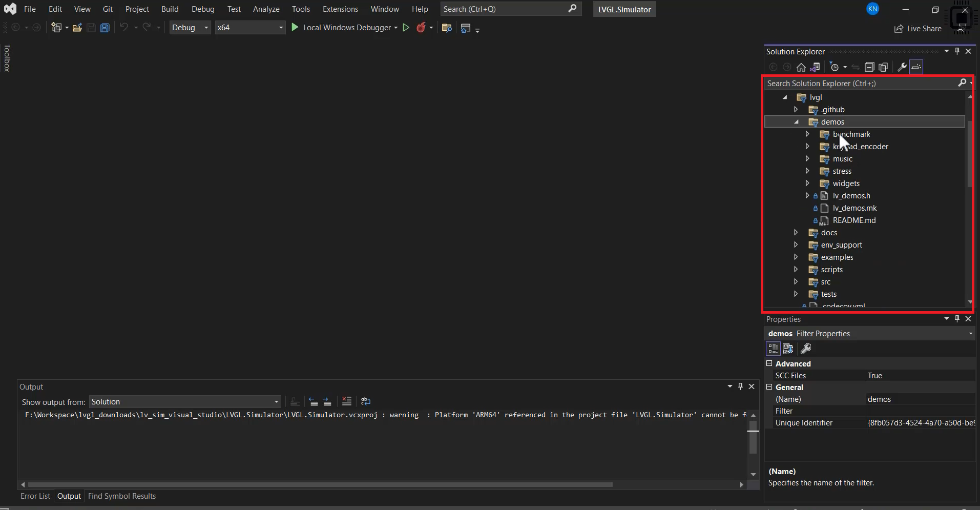Collapse the General properties section

click(769, 387)
